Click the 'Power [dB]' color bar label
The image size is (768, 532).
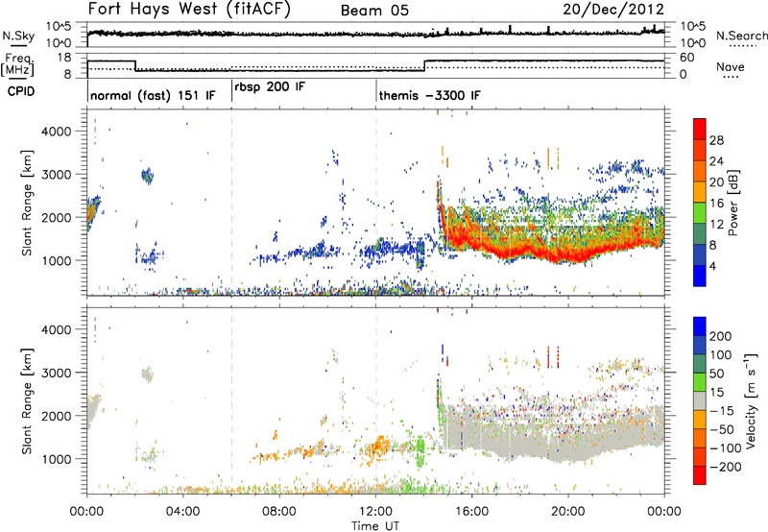pyautogui.click(x=733, y=203)
